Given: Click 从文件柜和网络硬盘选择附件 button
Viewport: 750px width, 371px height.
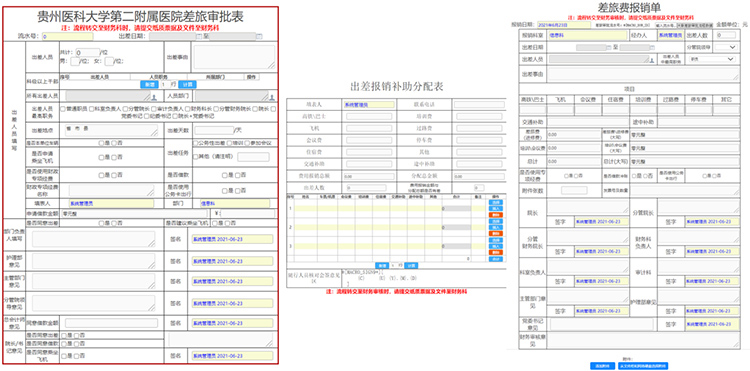Looking at the screenshot, I should [x=642, y=366].
